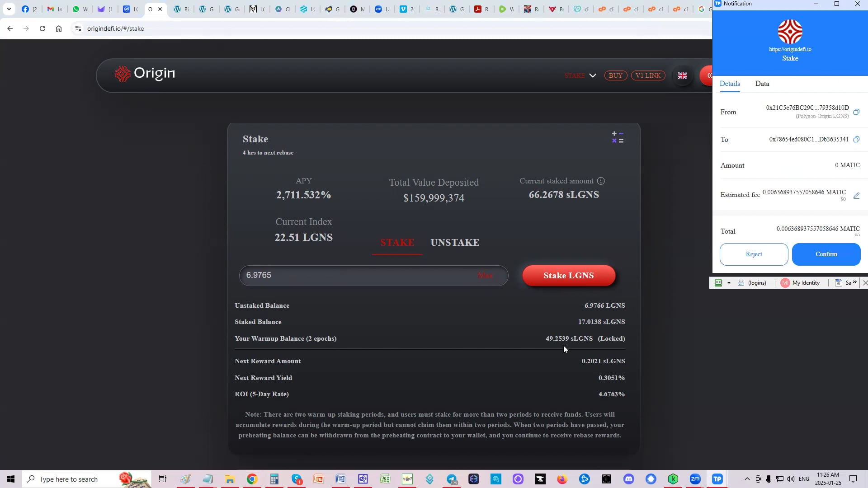Expand the STAKE navigation chevron
The width and height of the screenshot is (868, 488).
593,75
